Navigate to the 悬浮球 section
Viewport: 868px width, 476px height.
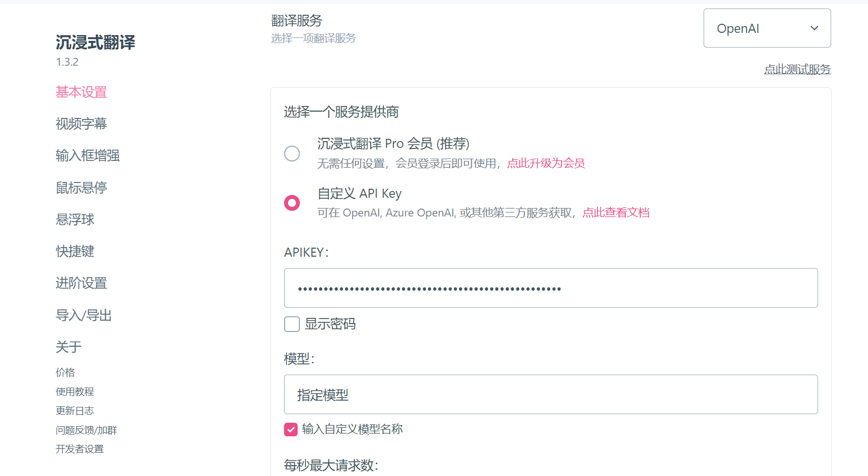75,219
